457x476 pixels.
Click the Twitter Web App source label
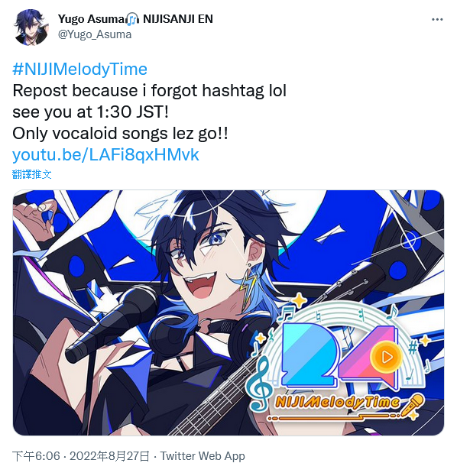coord(203,456)
